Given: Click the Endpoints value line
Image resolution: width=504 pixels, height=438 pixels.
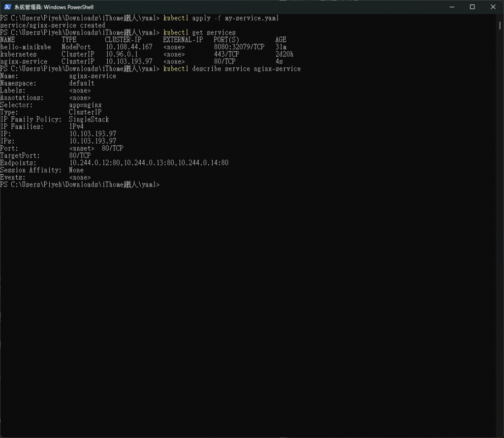Looking at the screenshot, I should coord(149,163).
